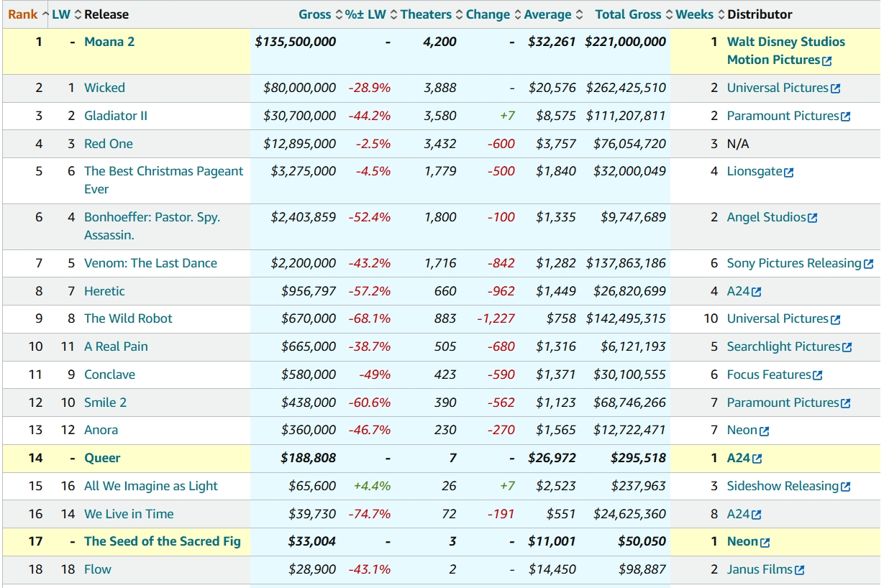Viewport: 884px width, 588px height.
Task: Click external link icon beside Neon in Seed of the Sacred Fig row
Action: (x=765, y=543)
